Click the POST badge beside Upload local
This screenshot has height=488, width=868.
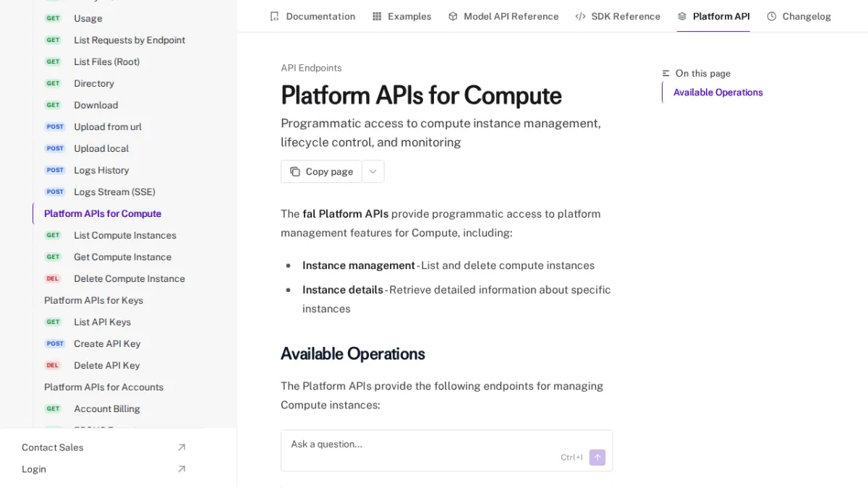[55, 148]
